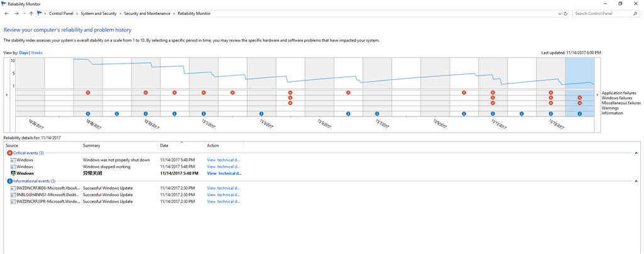Select information icon for 10/28/2017

[x=88, y=114]
